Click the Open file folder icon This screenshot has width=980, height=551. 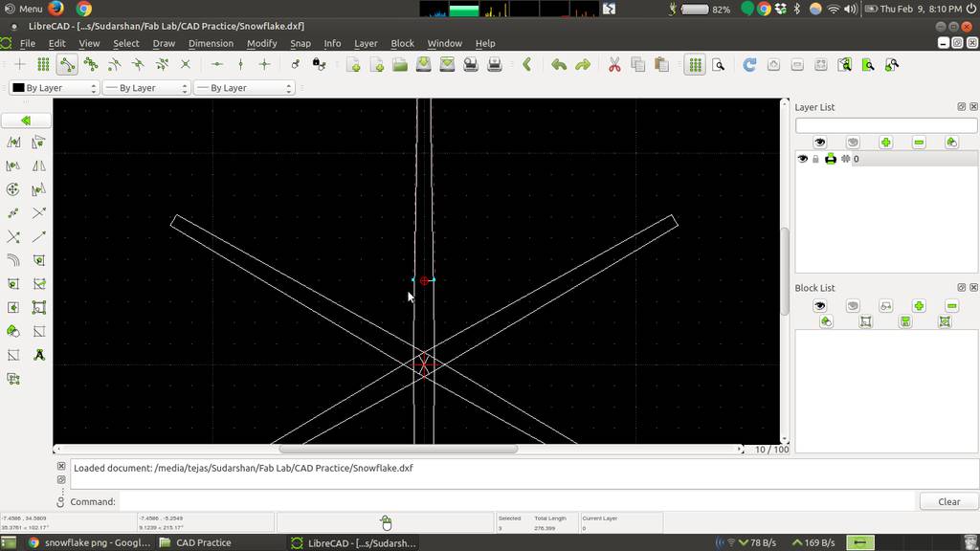tap(400, 64)
